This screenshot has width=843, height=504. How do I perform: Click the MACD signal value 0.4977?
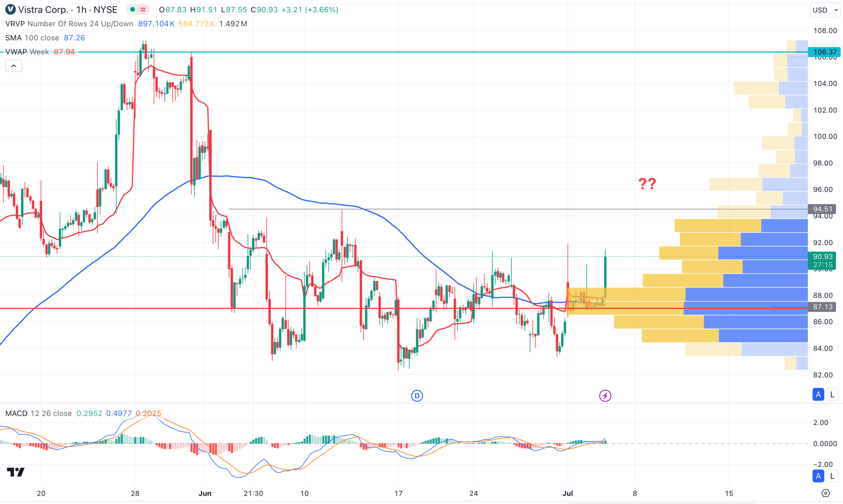coord(119,413)
